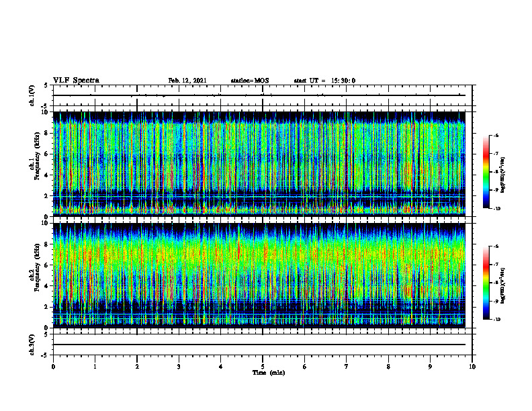Click the "ch.3(V)" waveform axis label

coord(32,345)
